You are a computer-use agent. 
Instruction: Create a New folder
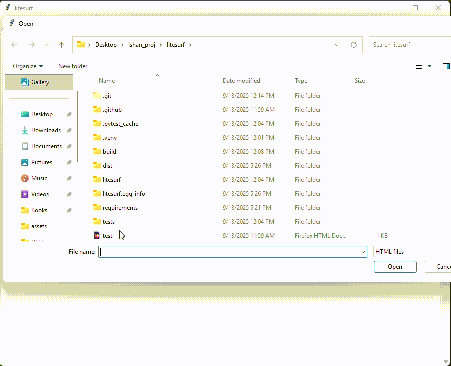pos(73,66)
